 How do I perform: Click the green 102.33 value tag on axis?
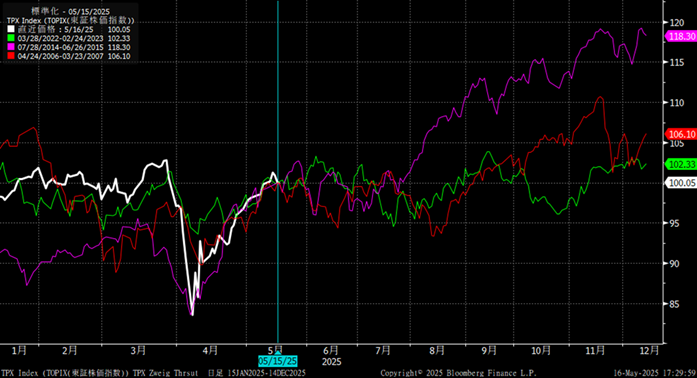point(681,165)
